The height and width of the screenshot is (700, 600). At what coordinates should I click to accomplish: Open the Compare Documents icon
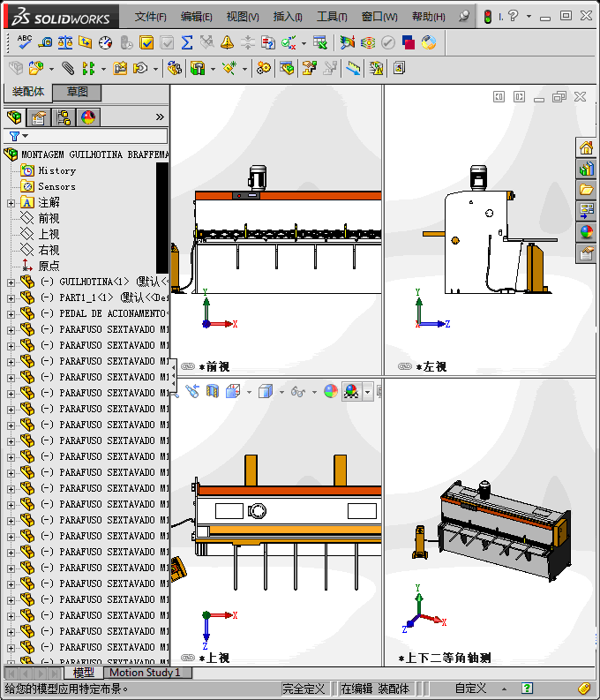coord(267,42)
